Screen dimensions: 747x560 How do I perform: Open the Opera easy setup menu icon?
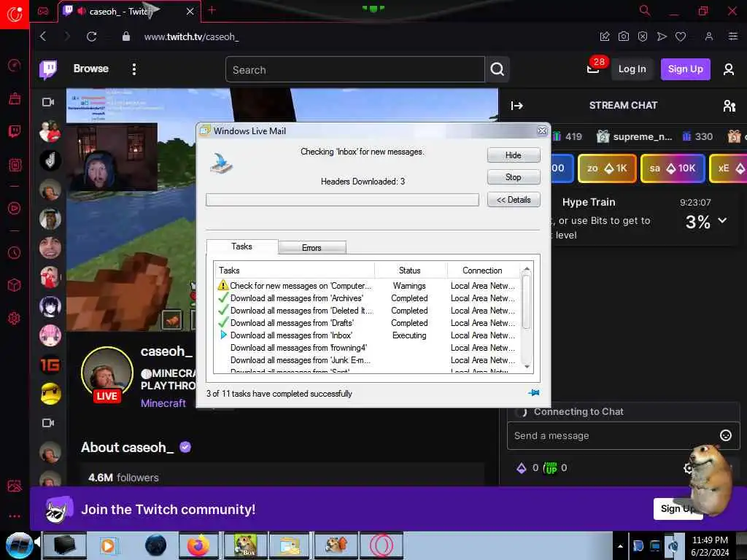[733, 36]
